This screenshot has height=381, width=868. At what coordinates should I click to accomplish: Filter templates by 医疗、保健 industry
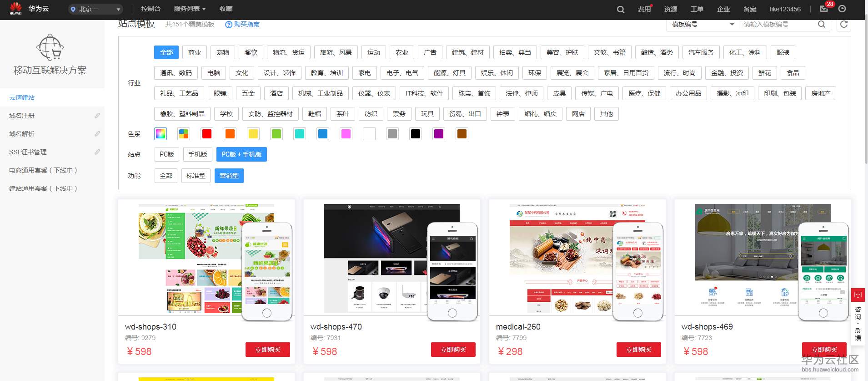coord(645,93)
